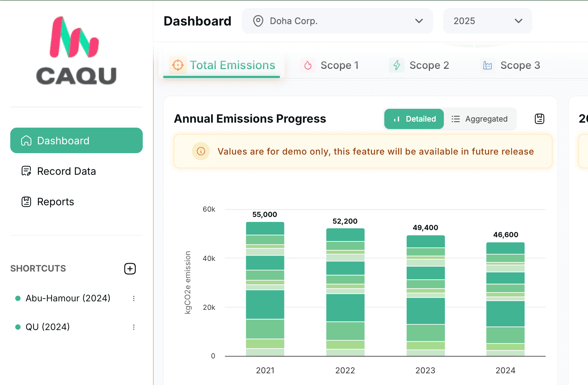
Task: Open options menu for QU (2024)
Action: point(134,327)
